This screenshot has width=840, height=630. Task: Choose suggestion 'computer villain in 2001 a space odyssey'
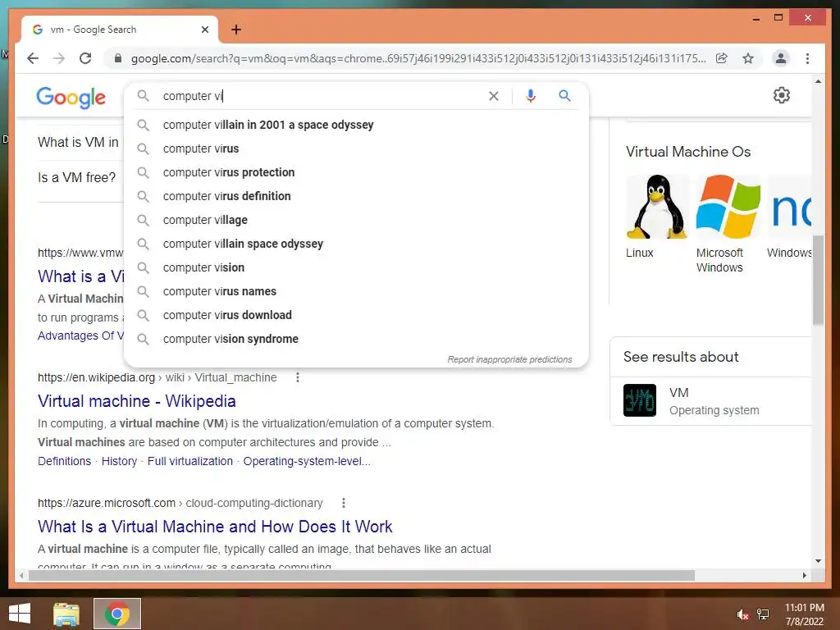356,125
